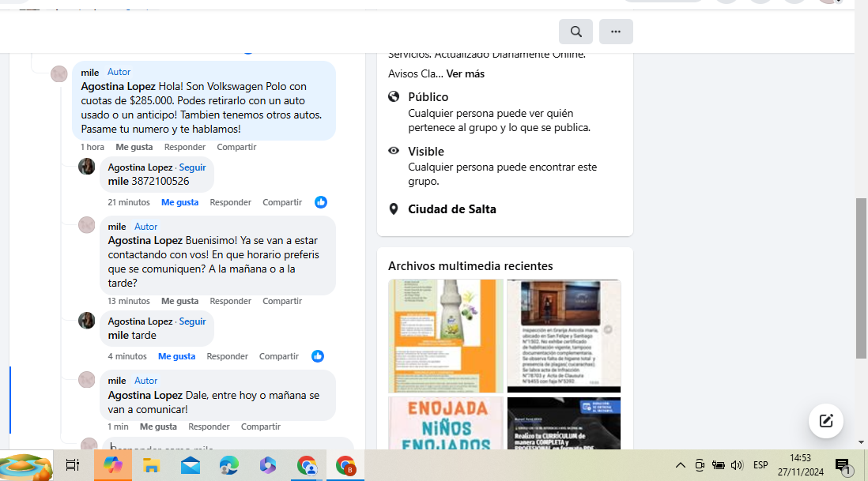Click 'Responder' on the 13 minutos comment
Viewport: 868px width, 481px height.
pos(230,301)
